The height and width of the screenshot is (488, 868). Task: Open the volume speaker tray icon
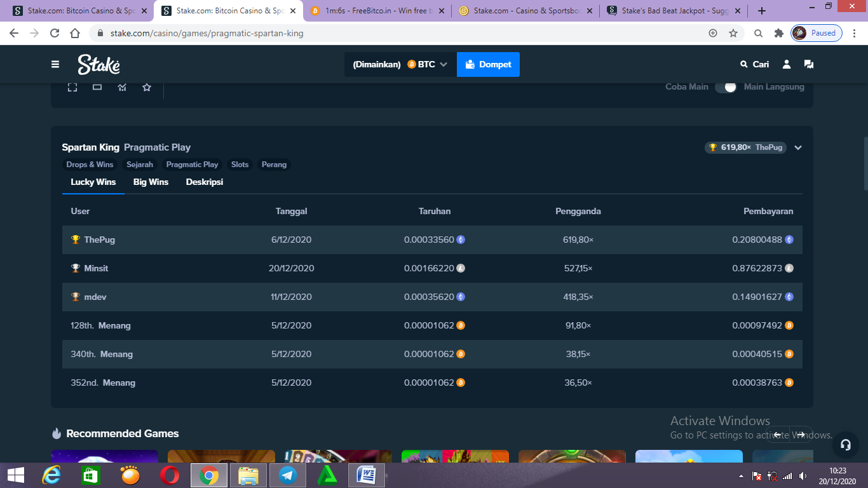[x=803, y=476]
